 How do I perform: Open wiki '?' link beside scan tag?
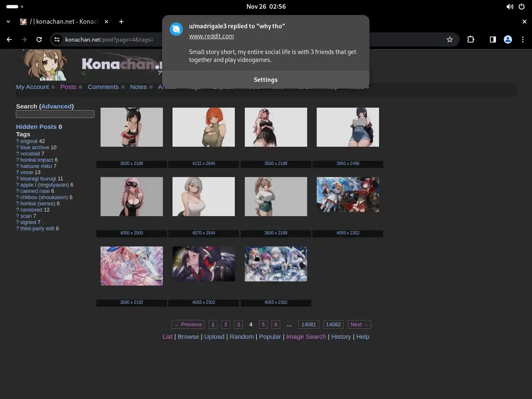click(x=17, y=216)
